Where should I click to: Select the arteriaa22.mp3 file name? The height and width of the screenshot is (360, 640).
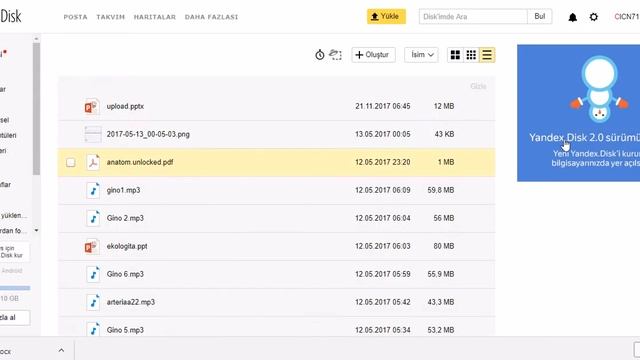click(x=131, y=302)
